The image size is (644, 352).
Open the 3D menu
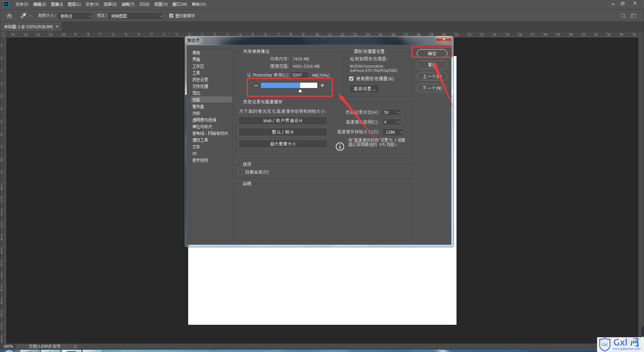coord(144,4)
